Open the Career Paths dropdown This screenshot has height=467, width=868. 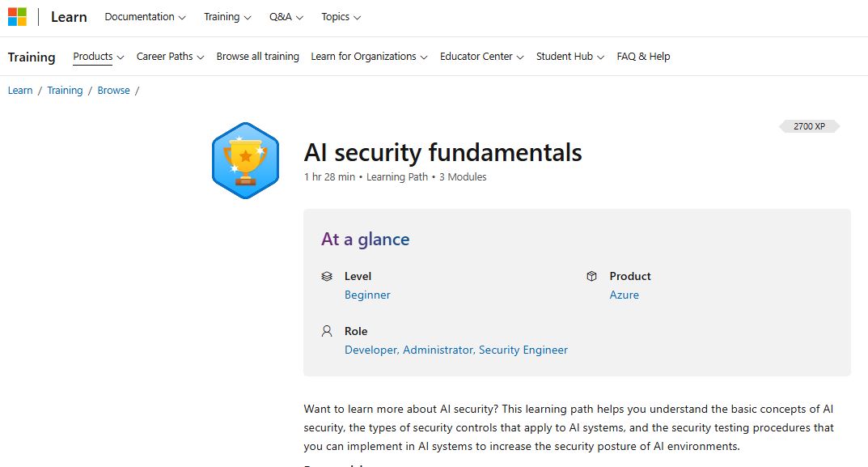pos(170,57)
